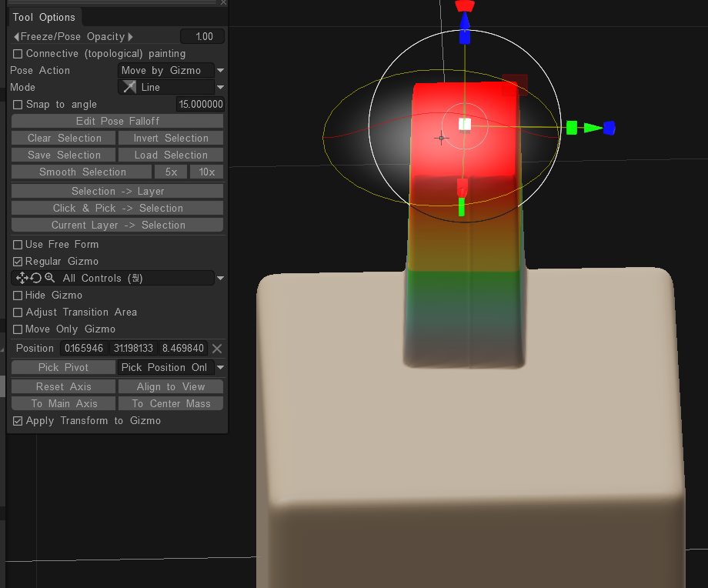The width and height of the screenshot is (708, 588).
Task: Click the blue handle at the right axis end
Action: (x=609, y=128)
